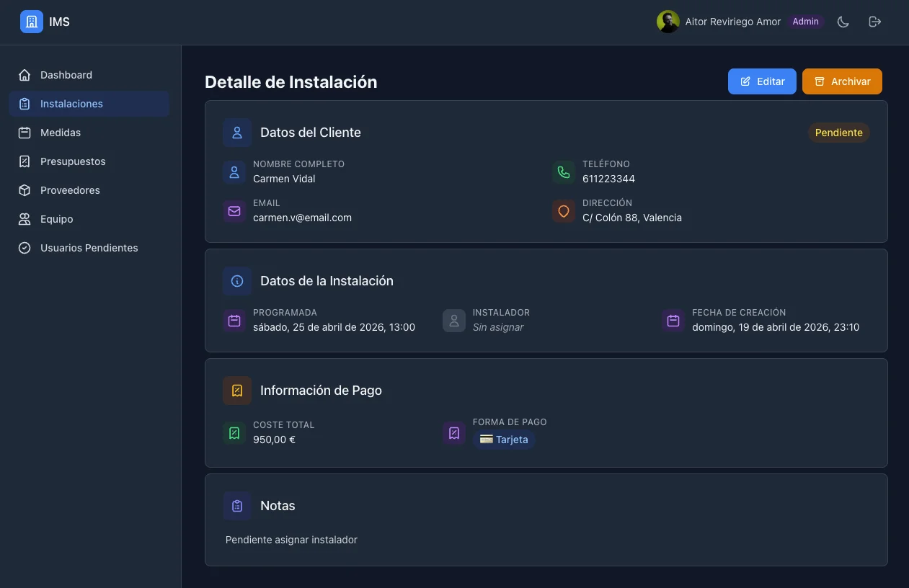Viewport: 909px width, 588px height.
Task: Click the logout icon in the header
Action: tap(874, 22)
